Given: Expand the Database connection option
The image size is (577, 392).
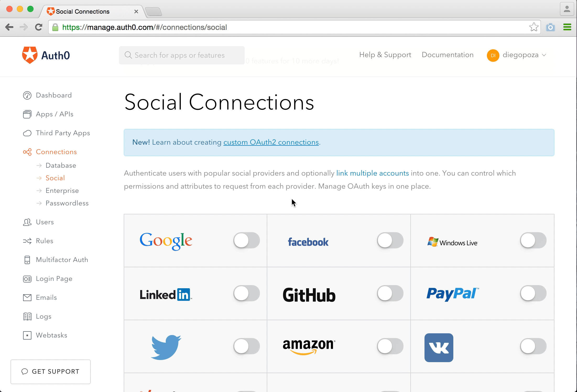Looking at the screenshot, I should [60, 165].
